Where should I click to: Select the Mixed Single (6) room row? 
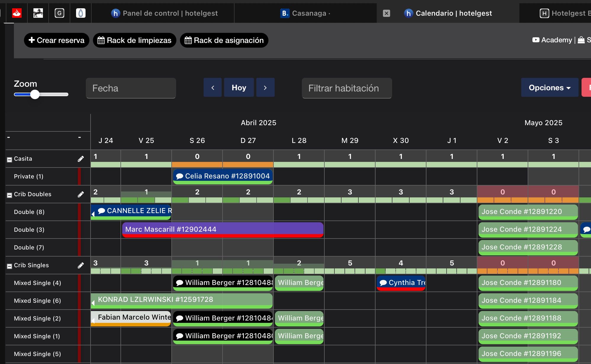pos(48,301)
